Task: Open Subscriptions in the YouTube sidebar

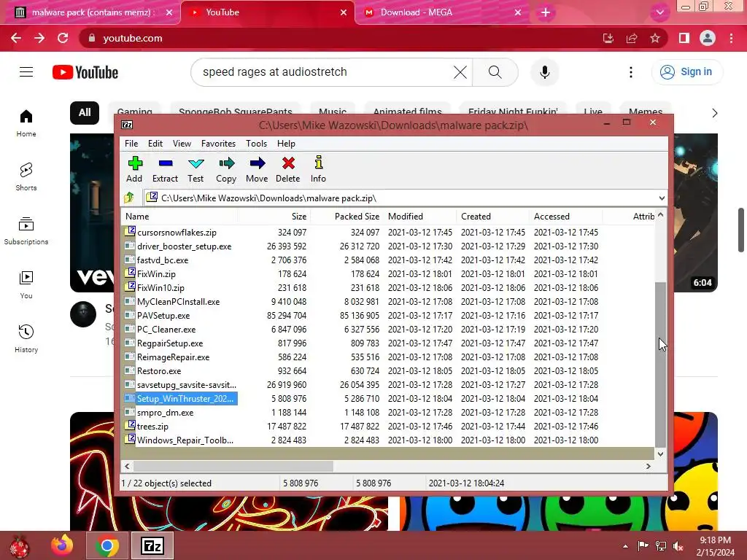Action: tap(26, 230)
